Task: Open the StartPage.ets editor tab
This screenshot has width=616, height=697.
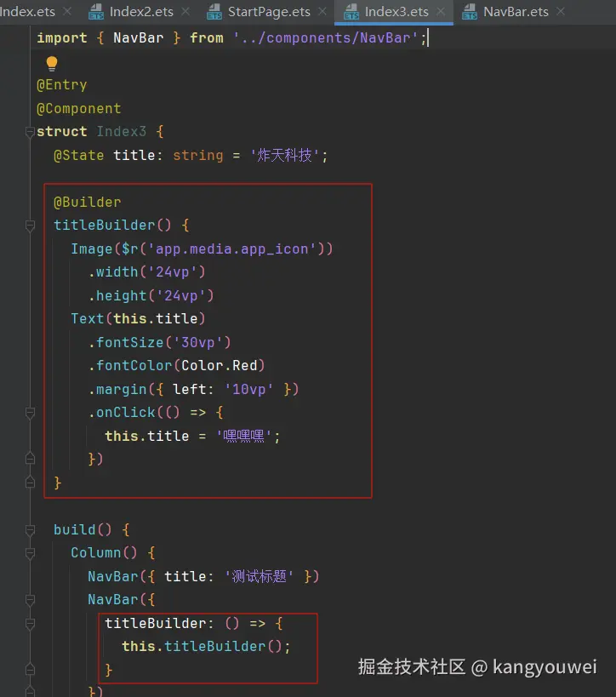Action: (269, 12)
